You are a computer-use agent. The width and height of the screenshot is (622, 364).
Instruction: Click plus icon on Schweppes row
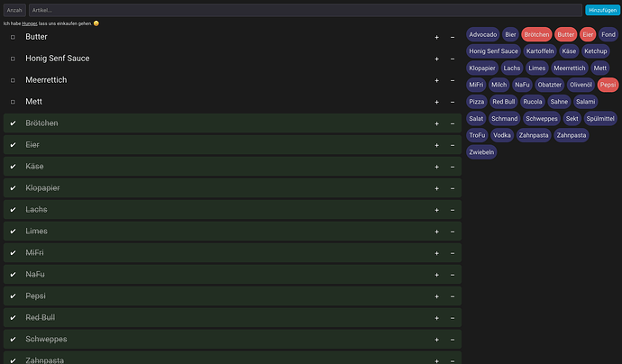(436, 340)
